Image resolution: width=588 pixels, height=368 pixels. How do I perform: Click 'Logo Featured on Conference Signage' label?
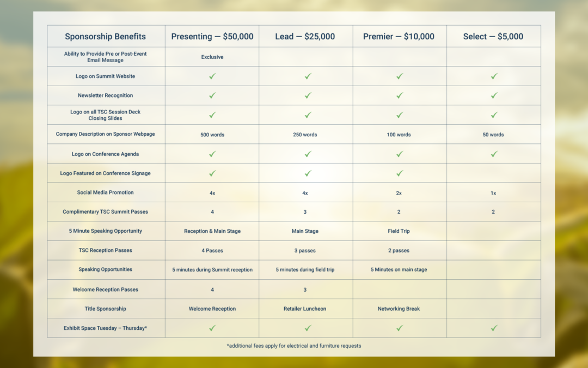[x=106, y=173]
